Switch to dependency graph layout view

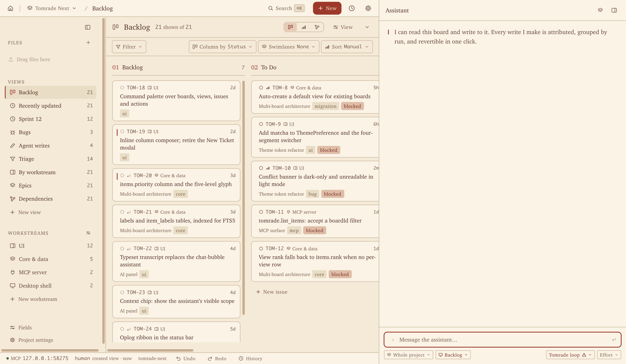pyautogui.click(x=317, y=27)
